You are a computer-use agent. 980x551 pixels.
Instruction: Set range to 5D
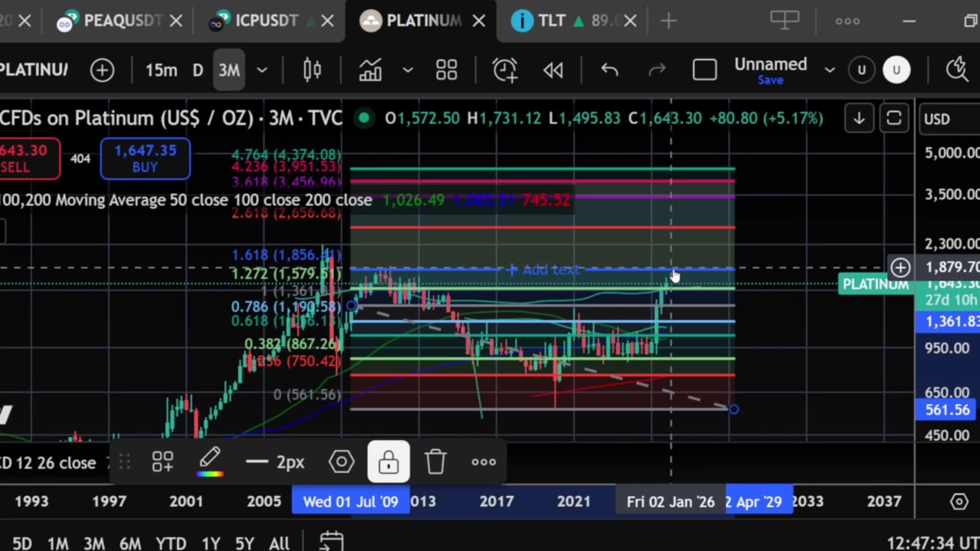click(21, 543)
